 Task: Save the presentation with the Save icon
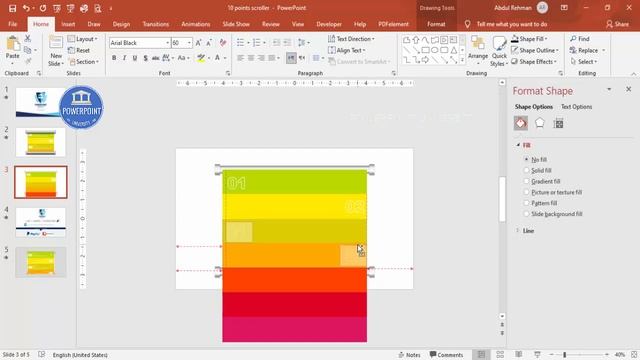click(x=13, y=8)
